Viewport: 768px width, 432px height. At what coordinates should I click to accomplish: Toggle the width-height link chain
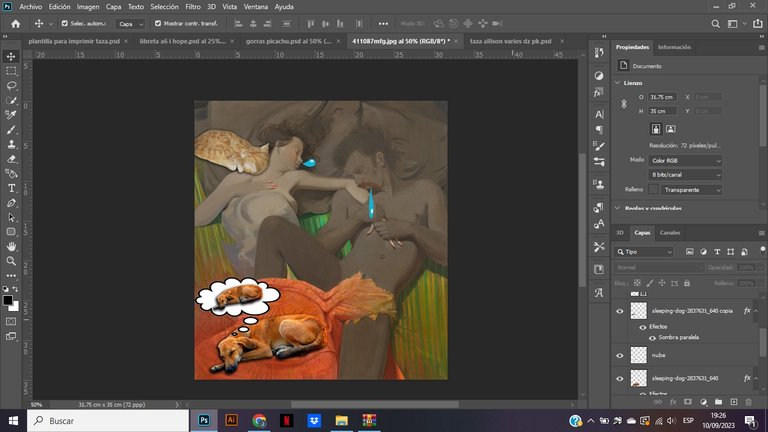(x=624, y=104)
